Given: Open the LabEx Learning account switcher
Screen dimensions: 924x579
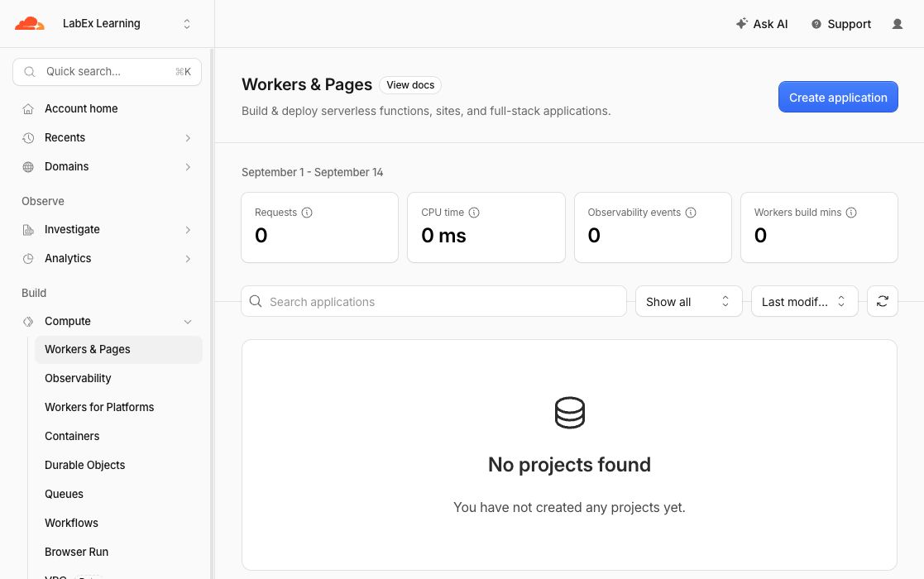Looking at the screenshot, I should 127,23.
